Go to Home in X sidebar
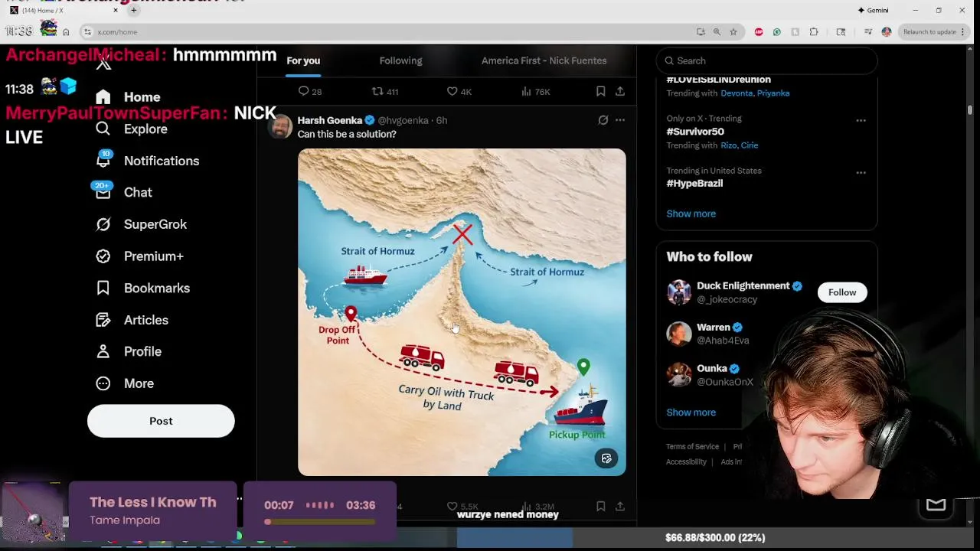980x551 pixels. 128,97
